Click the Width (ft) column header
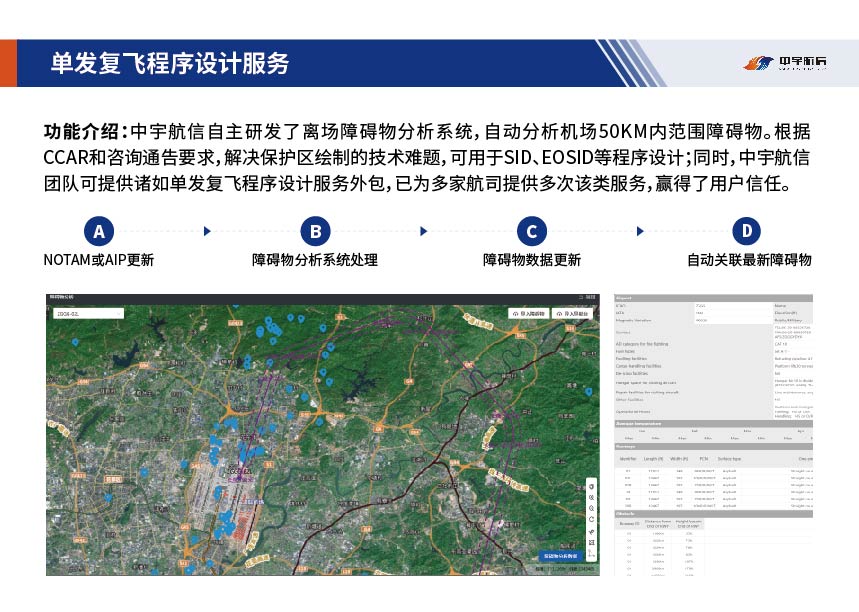The width and height of the screenshot is (859, 612). tap(679, 459)
